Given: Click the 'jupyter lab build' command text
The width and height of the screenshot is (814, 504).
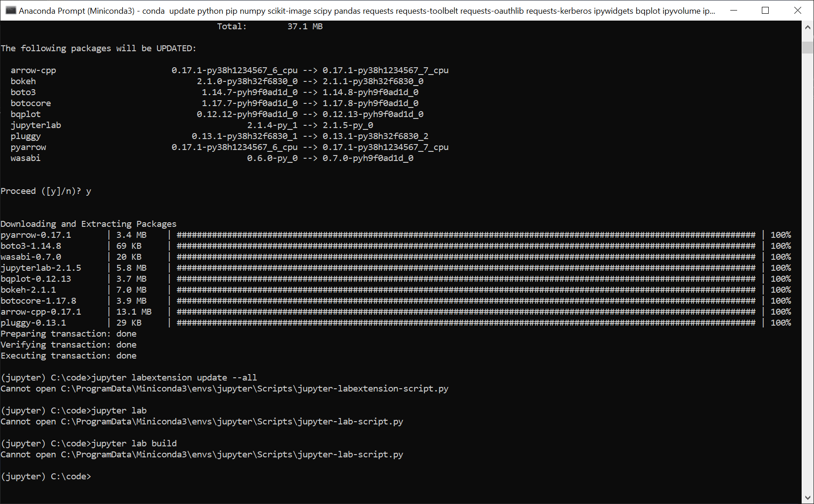Looking at the screenshot, I should (134, 443).
